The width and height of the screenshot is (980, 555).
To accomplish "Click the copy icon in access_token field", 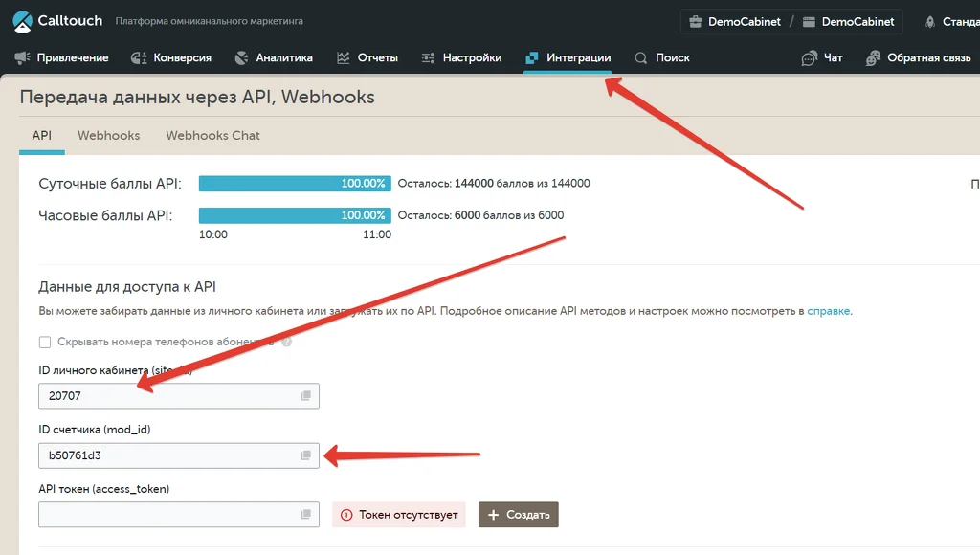I will click(x=305, y=514).
